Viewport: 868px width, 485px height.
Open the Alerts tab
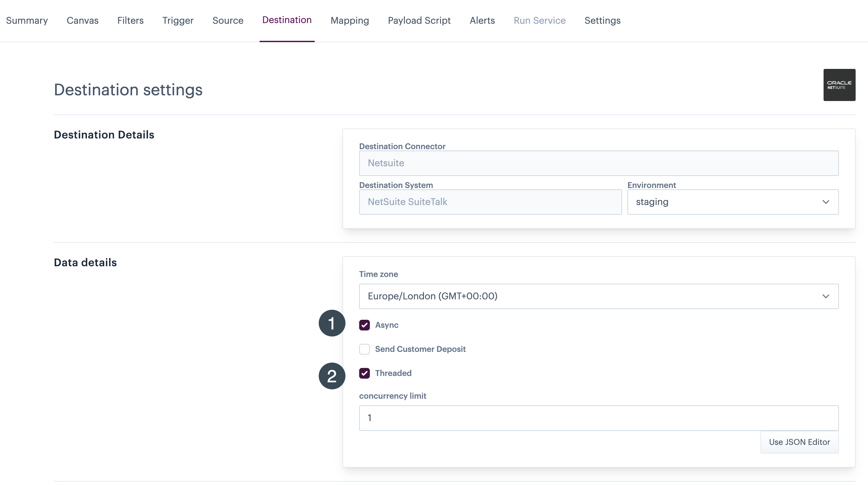click(x=482, y=21)
